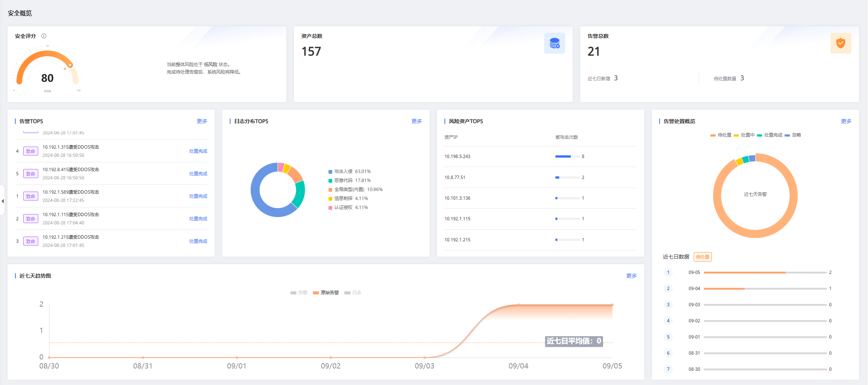The image size is (868, 385).
Task: Toggle 原始告警 series in trend chart legend
Action: [326, 293]
